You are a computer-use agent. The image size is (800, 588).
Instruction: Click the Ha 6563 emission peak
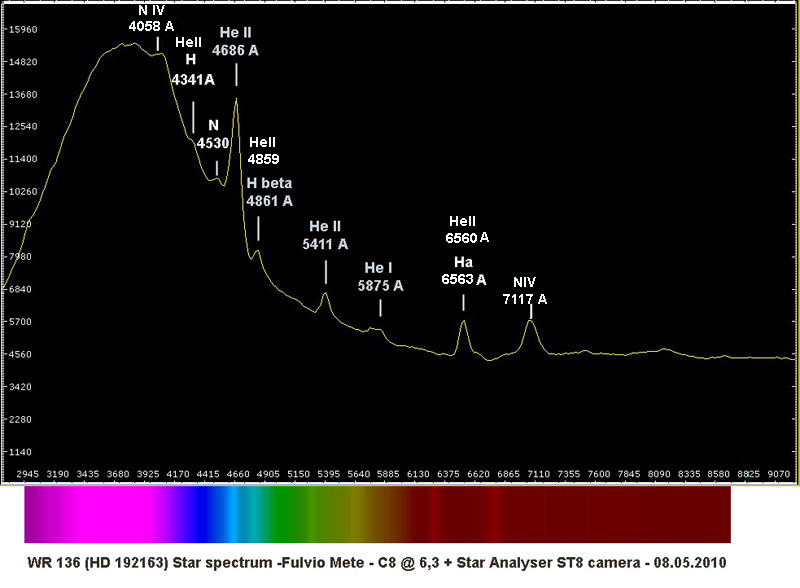click(463, 323)
